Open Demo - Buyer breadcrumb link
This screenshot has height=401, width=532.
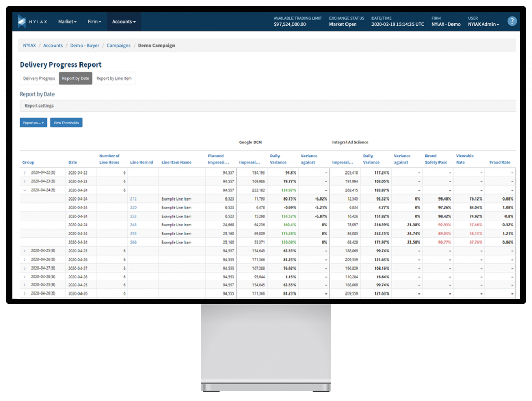click(x=85, y=46)
